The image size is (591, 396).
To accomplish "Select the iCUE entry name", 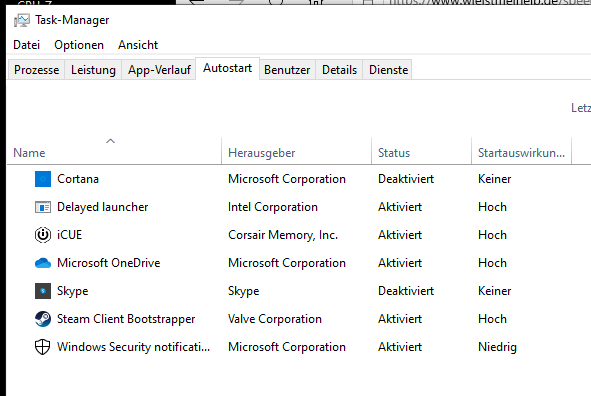I will [69, 235].
